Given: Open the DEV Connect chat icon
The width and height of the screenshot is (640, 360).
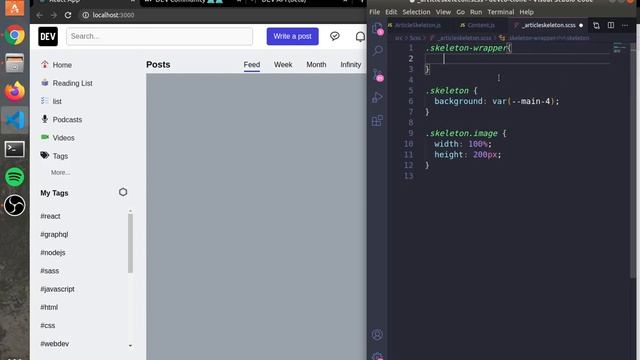Looking at the screenshot, I should tap(335, 36).
